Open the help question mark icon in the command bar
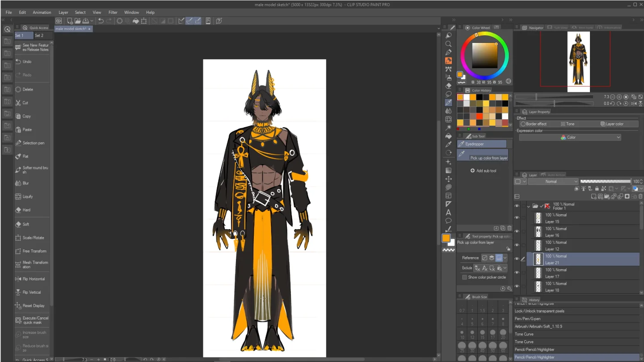The height and width of the screenshot is (362, 644). tap(219, 21)
